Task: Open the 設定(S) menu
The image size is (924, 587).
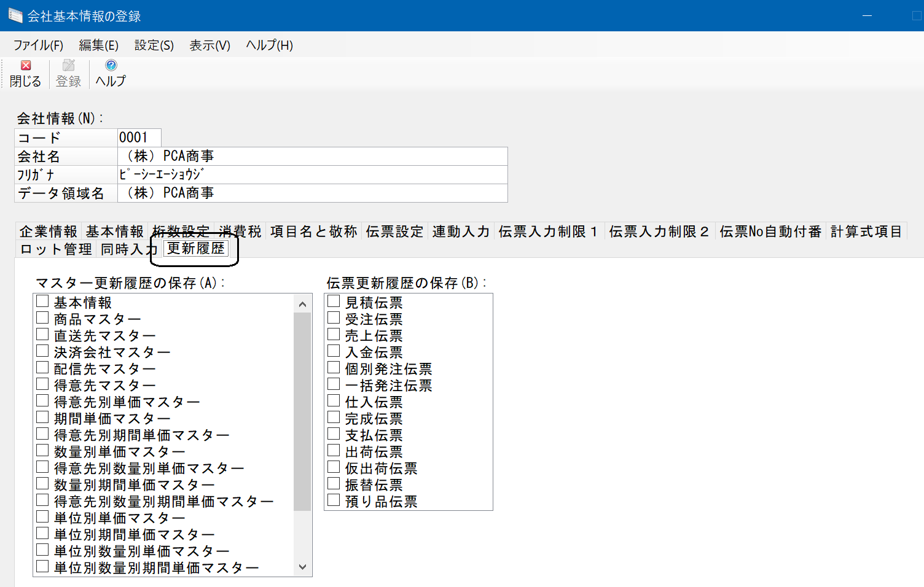Action: pos(154,45)
